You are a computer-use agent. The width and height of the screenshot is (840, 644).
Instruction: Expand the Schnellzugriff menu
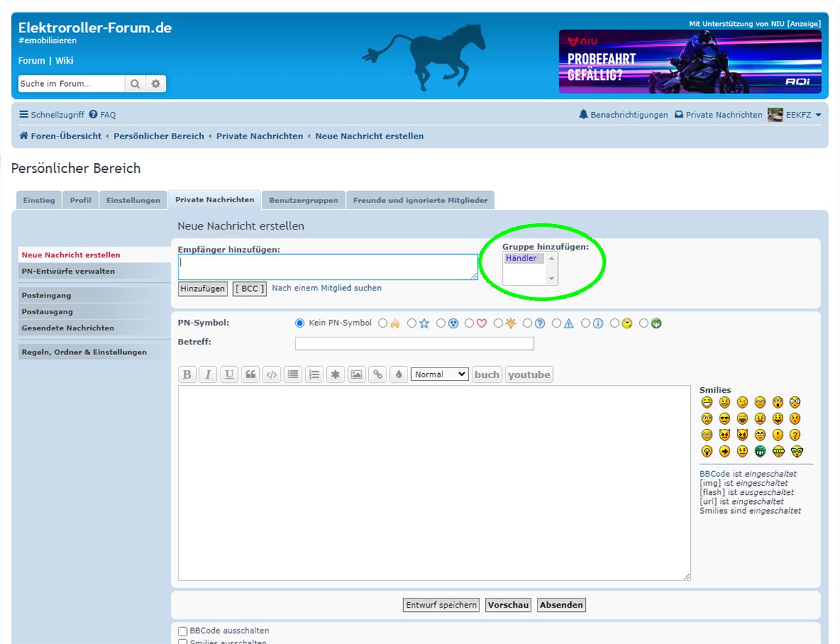tap(51, 115)
